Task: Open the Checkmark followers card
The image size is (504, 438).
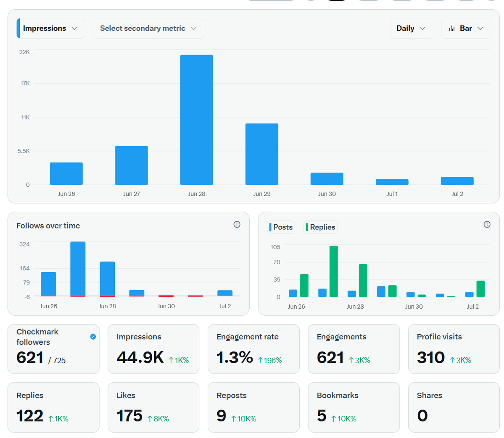Action: click(x=53, y=349)
